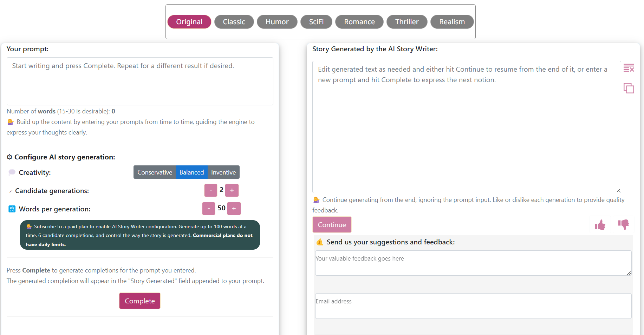Set creativity to Balanced
Image resolution: width=644 pixels, height=335 pixels.
[x=191, y=172]
